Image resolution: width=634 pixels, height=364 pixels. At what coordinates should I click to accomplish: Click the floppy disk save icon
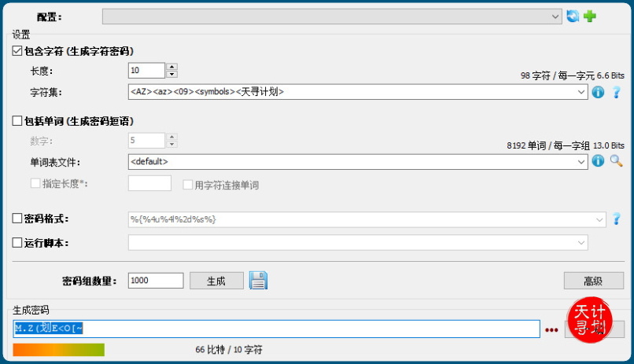click(x=259, y=281)
